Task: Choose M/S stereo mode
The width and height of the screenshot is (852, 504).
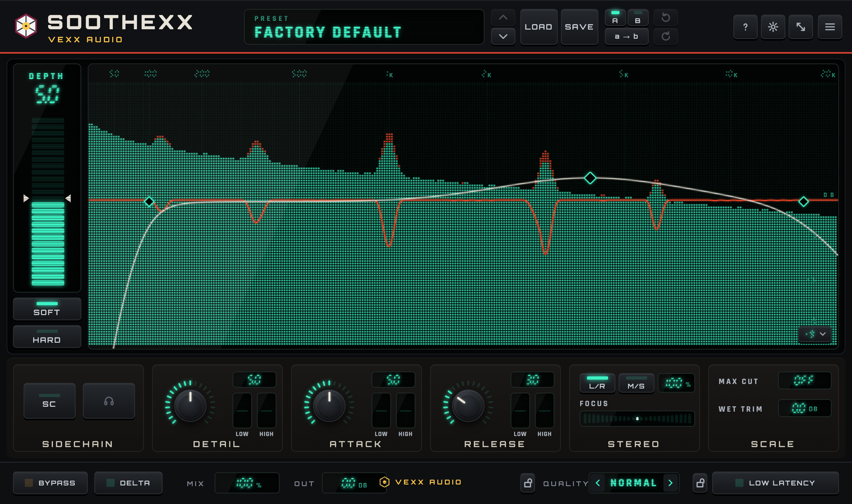Action: pyautogui.click(x=636, y=383)
